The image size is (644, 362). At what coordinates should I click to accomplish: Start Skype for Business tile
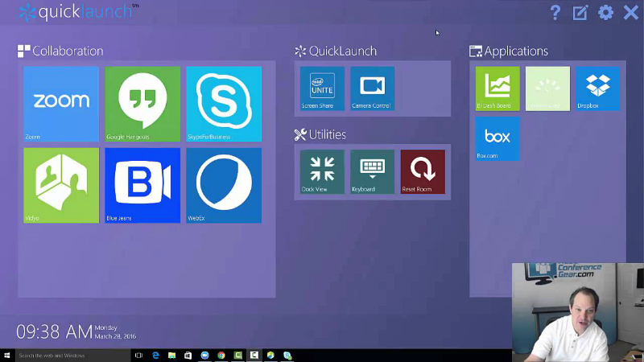coord(224,103)
